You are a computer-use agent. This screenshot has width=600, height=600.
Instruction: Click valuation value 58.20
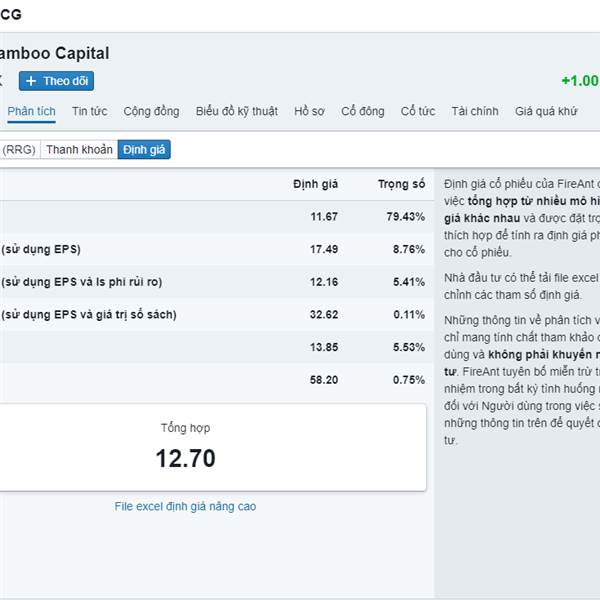[324, 380]
